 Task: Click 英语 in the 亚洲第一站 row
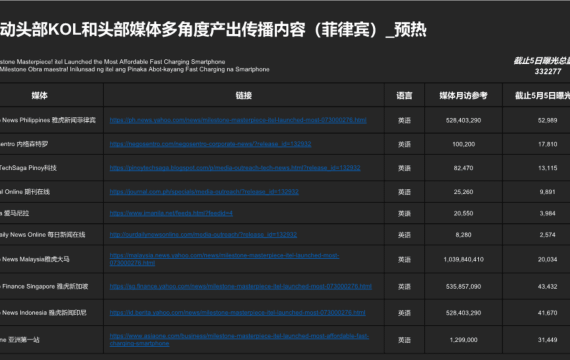click(x=404, y=340)
